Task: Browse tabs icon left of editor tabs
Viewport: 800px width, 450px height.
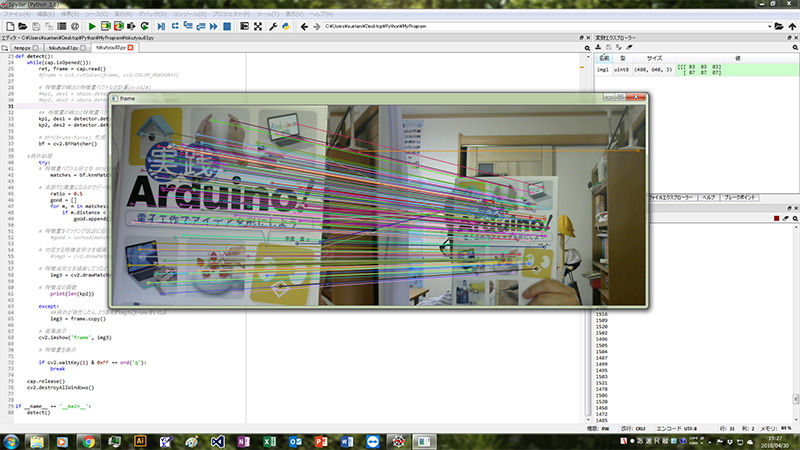Action: coord(5,47)
